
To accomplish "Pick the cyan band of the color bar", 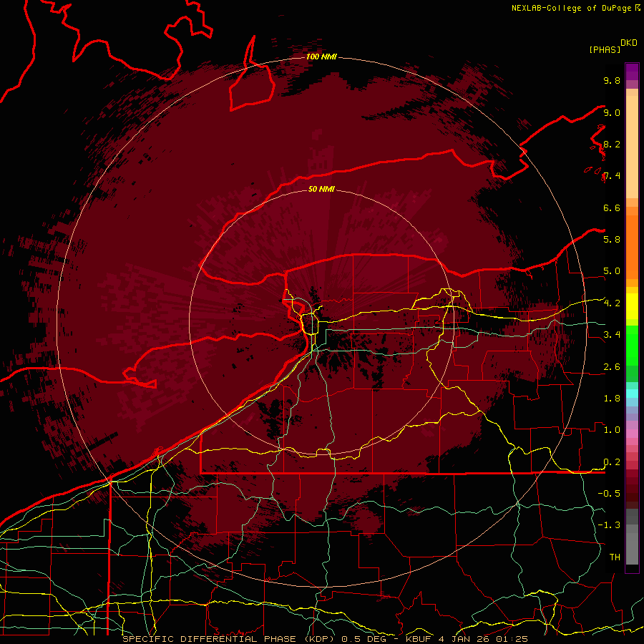I will [632, 394].
